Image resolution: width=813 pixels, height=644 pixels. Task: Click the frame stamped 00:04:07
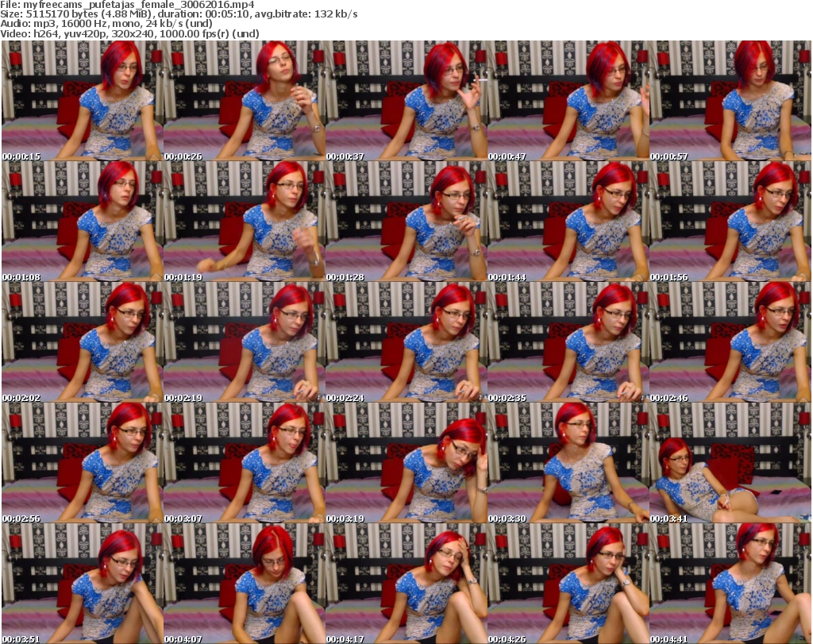(x=245, y=584)
